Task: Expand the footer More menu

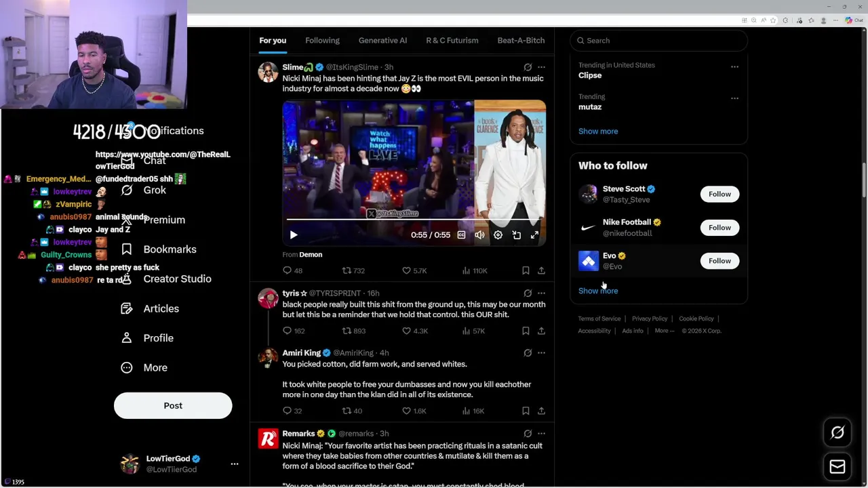Action: click(665, 331)
